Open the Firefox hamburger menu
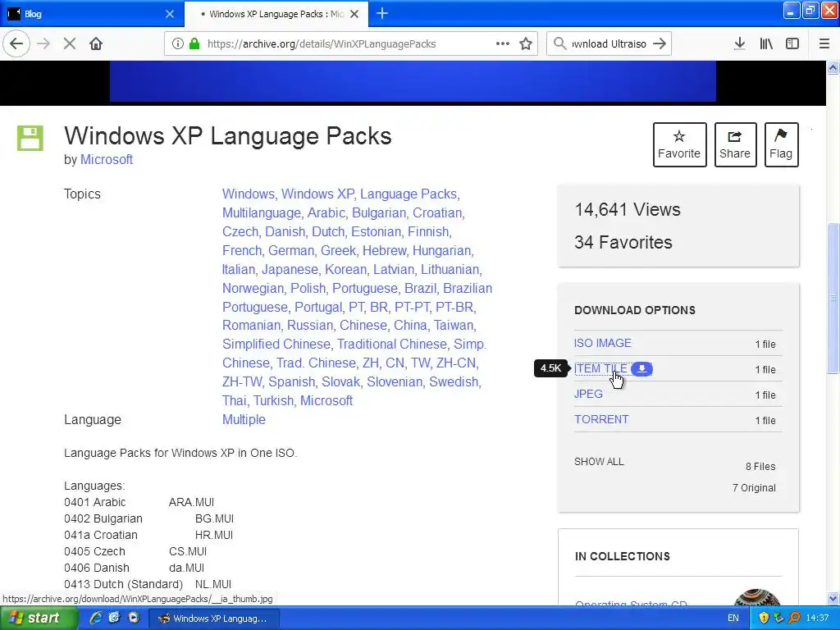The height and width of the screenshot is (630, 840). 824,44
